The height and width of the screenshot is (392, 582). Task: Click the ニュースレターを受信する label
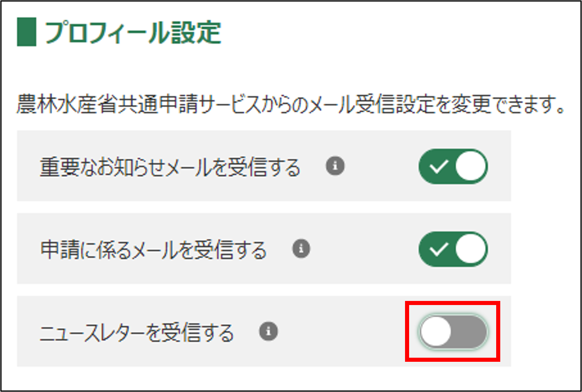coord(137,332)
